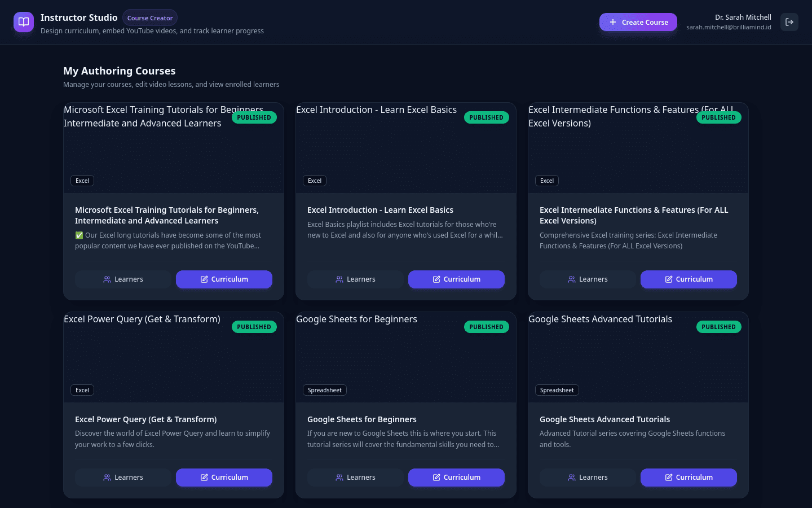Open Curriculum for Google Sheets for Beginners
Viewport: 812px width, 508px height.
(456, 478)
